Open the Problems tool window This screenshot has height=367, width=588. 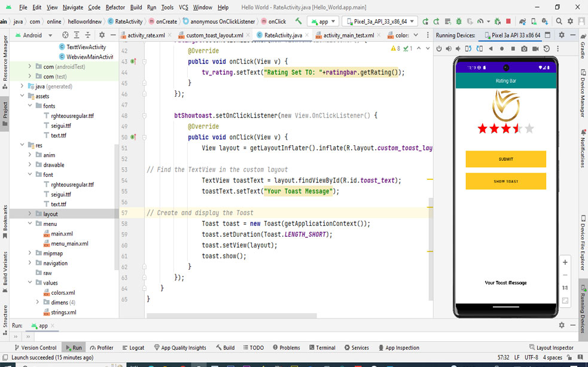287,347
